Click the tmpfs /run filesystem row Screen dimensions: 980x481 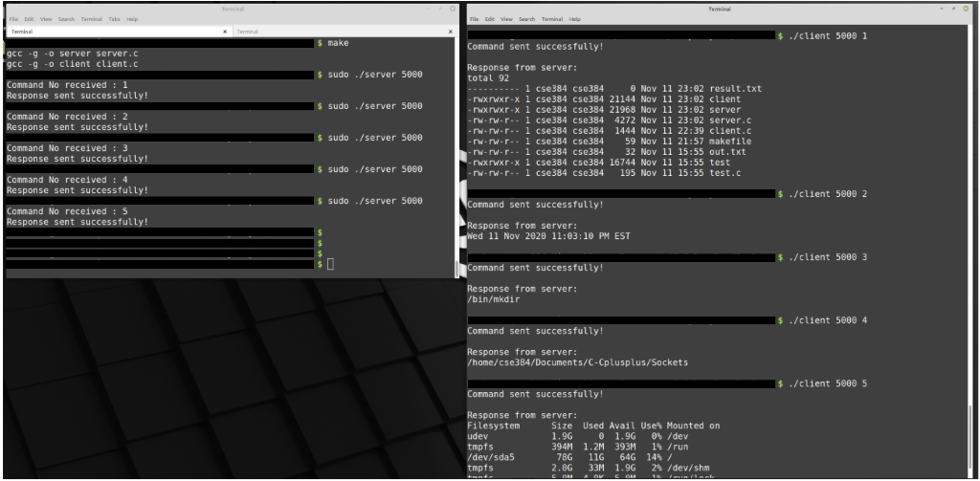(577, 447)
